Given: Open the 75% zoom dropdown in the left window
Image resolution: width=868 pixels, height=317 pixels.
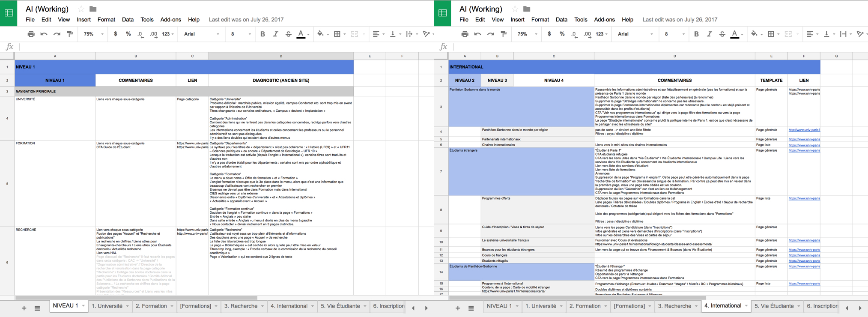Looking at the screenshot, I should [94, 34].
